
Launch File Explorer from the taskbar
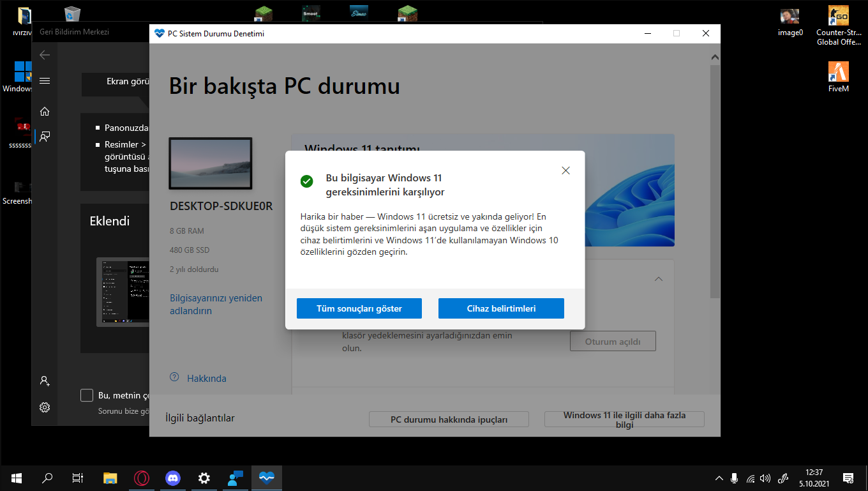click(x=110, y=478)
